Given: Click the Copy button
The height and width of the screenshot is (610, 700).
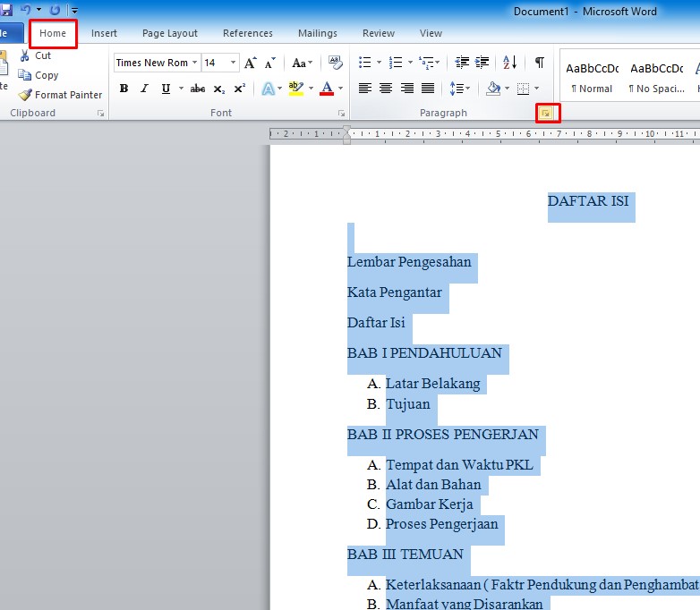Looking at the screenshot, I should click(39, 75).
